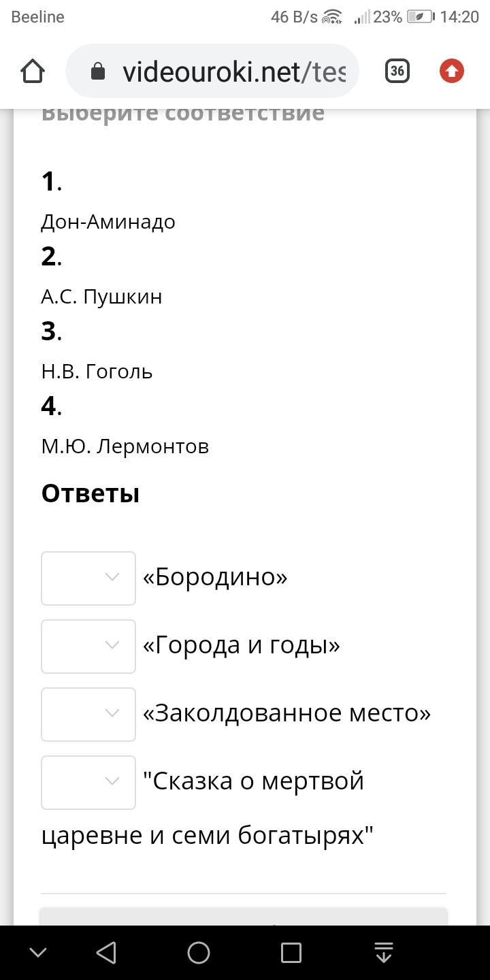Image resolution: width=490 pixels, height=980 pixels.
Task: Tap the pull-down notification arrow icon
Action: [x=384, y=953]
